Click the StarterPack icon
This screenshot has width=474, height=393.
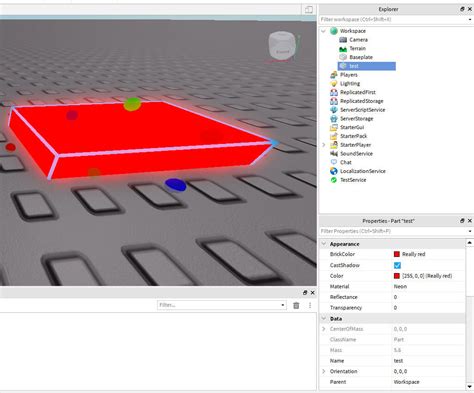(x=334, y=136)
